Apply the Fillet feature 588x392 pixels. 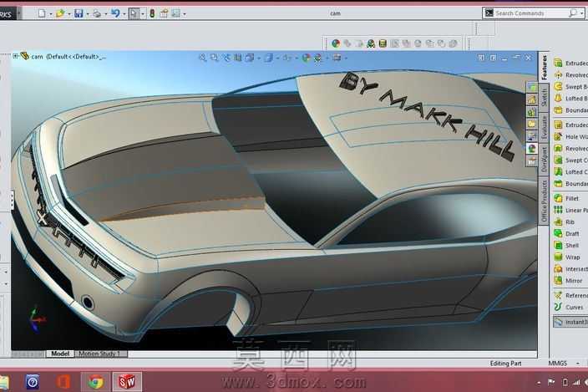(x=566, y=198)
